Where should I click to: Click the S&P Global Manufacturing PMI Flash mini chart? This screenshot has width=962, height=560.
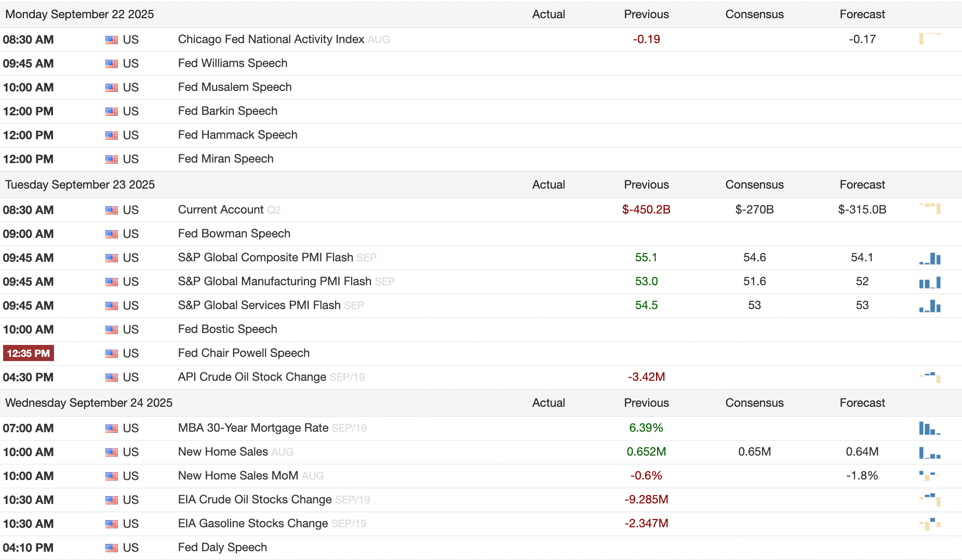(929, 283)
